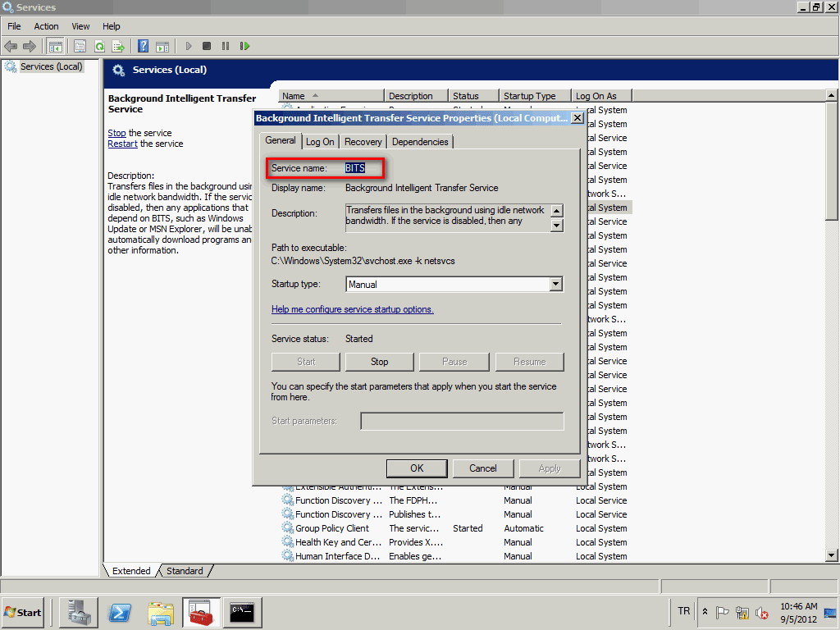Click the 'Restart' the service link
840x630 pixels.
tap(123, 144)
